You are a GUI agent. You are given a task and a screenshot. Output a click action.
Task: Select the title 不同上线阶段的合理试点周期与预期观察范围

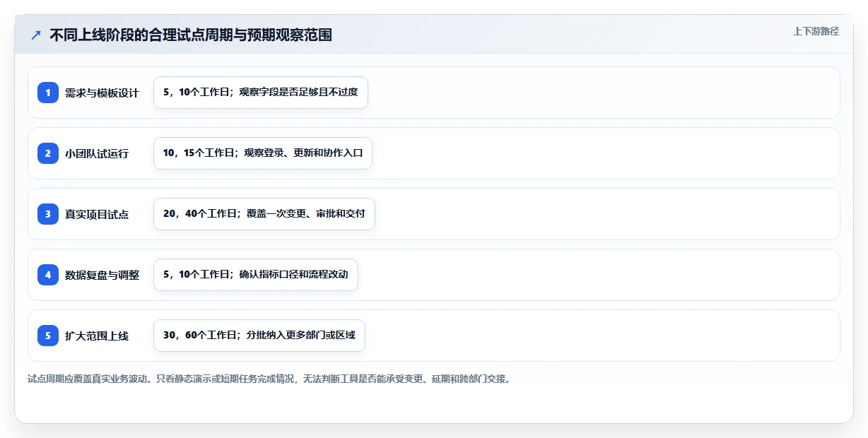[x=191, y=35]
